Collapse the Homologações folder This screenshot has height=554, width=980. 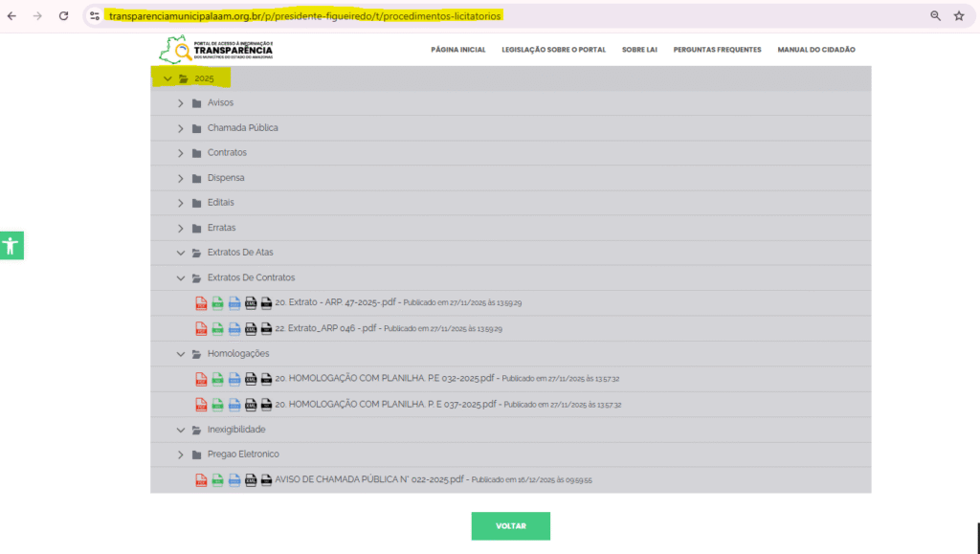tap(180, 354)
